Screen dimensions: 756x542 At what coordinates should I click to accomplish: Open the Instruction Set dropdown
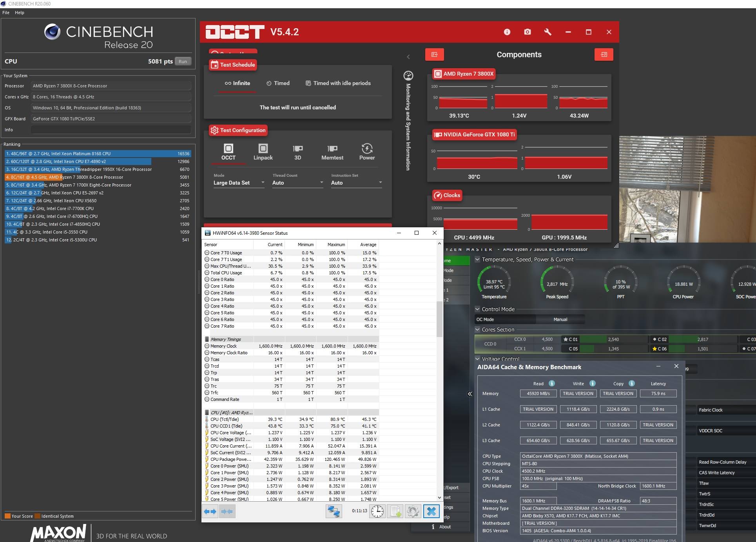pos(357,183)
